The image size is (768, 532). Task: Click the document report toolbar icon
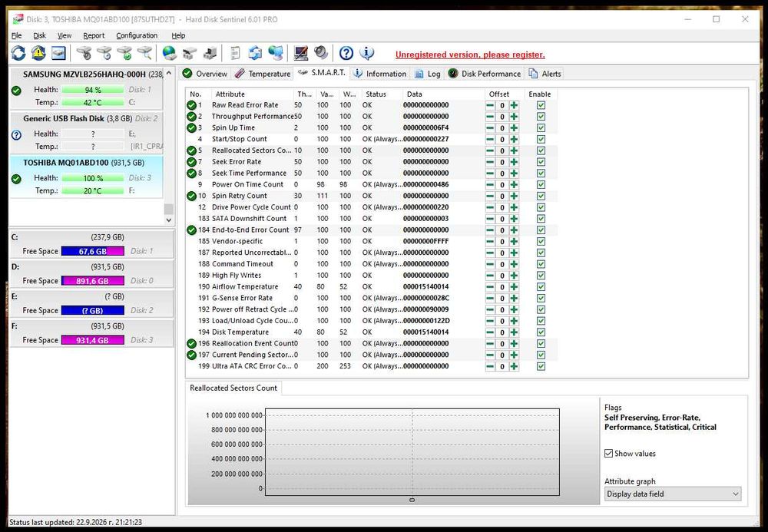(235, 53)
